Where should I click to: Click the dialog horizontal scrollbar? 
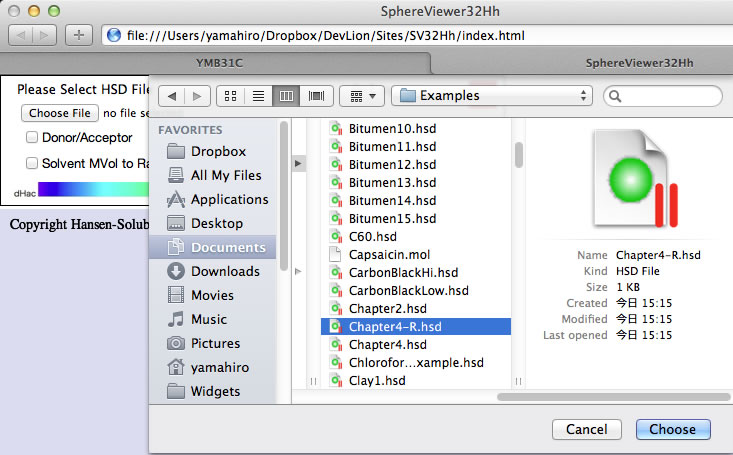(613, 397)
